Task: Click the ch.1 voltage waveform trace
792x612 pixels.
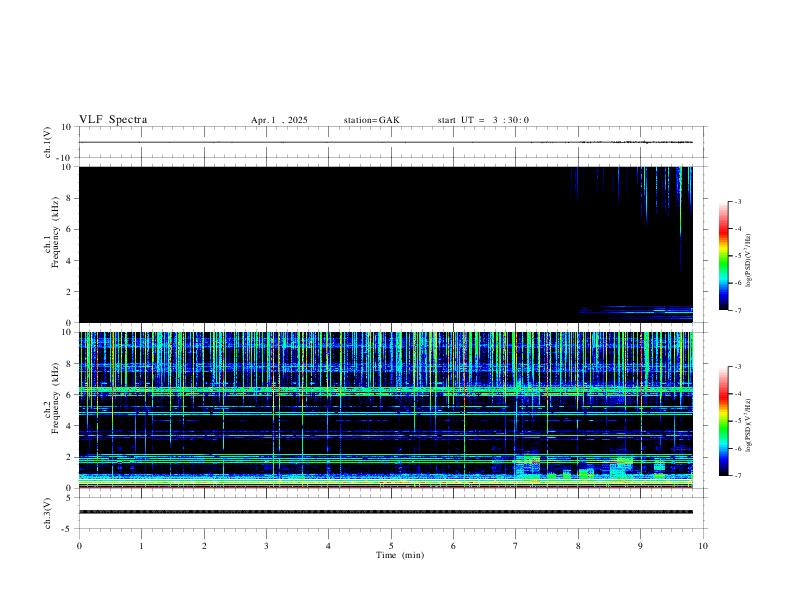Action: click(x=386, y=142)
